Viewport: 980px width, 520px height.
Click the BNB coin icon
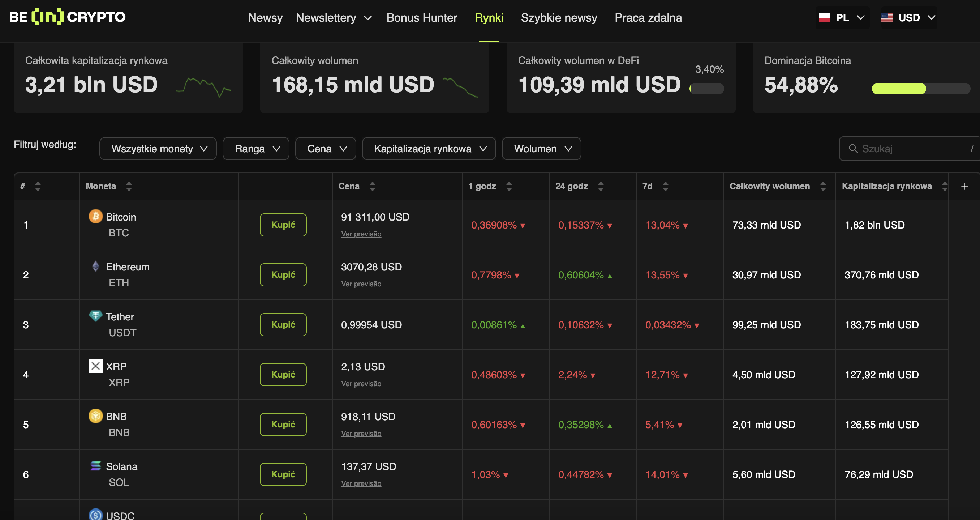pyautogui.click(x=95, y=416)
